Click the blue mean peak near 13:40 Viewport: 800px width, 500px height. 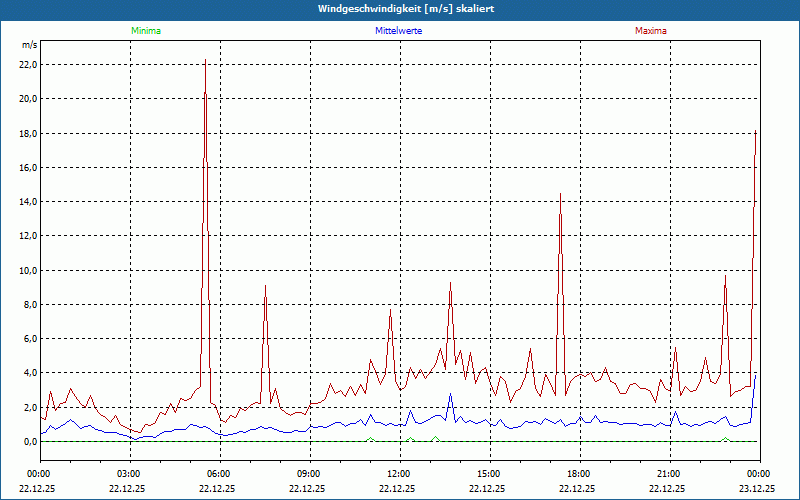(x=451, y=394)
